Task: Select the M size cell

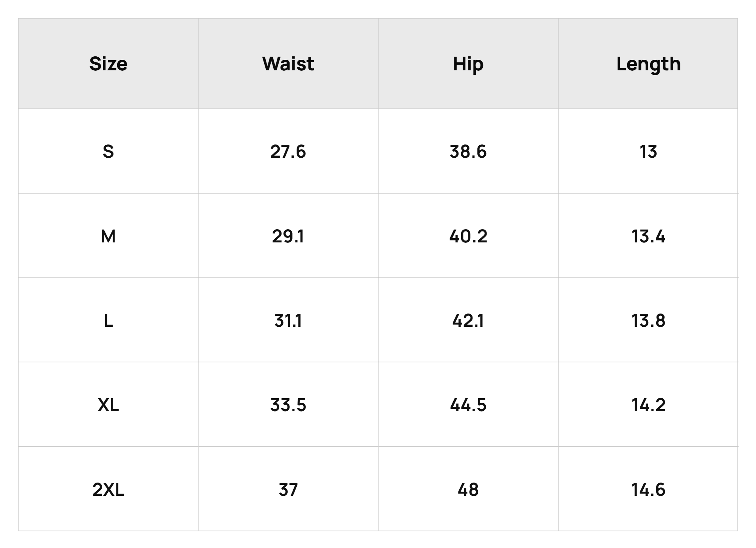Action: 108,236
